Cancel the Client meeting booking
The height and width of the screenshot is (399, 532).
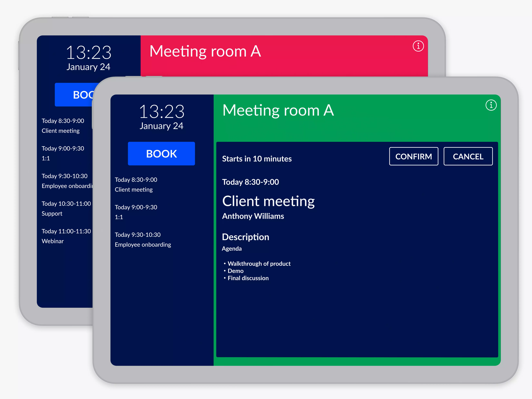point(468,156)
